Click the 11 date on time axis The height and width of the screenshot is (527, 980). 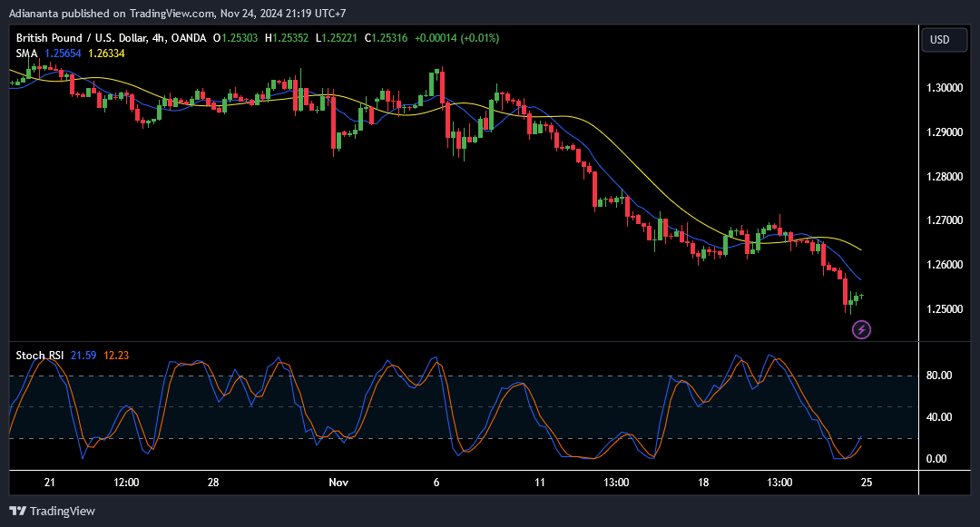point(539,482)
